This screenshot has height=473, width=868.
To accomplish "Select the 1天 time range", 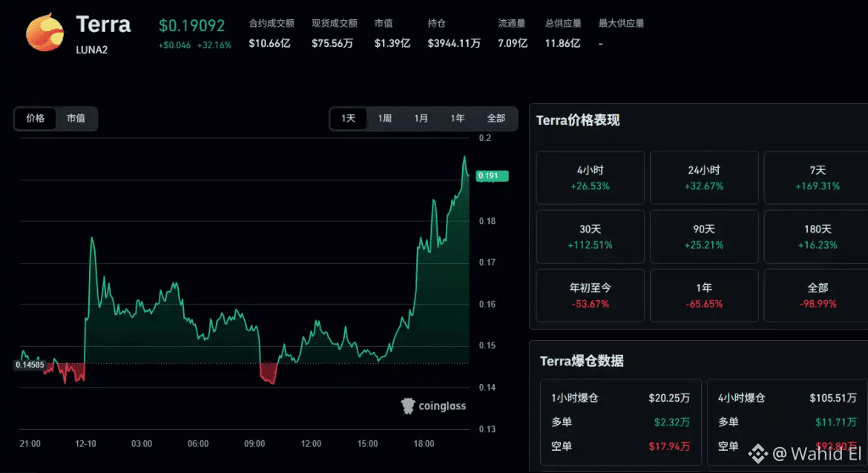I will click(348, 119).
